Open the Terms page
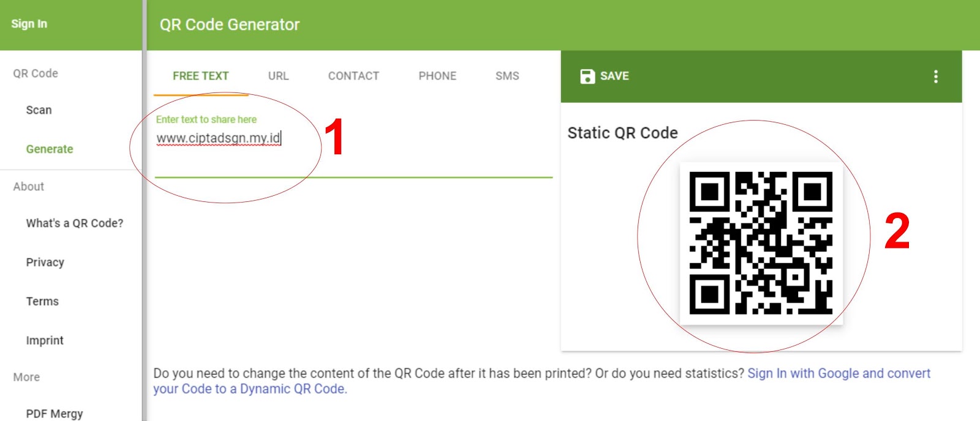The image size is (980, 421). pos(42,302)
